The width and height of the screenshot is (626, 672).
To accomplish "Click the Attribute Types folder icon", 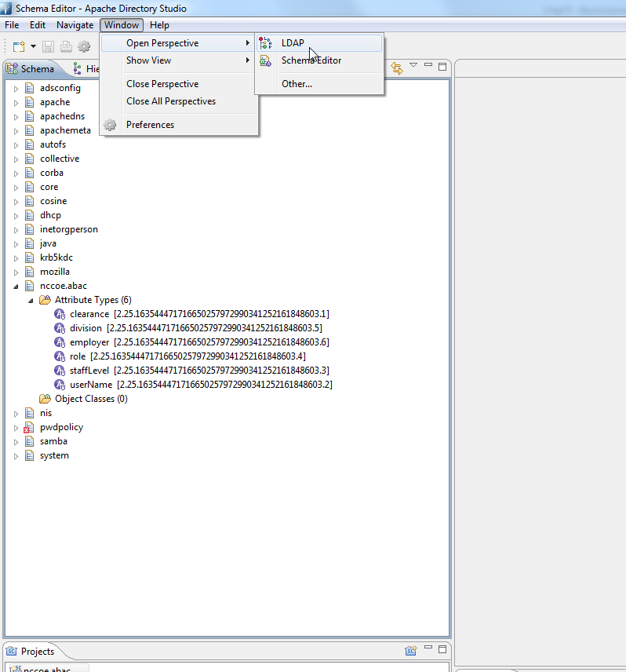I will (45, 300).
